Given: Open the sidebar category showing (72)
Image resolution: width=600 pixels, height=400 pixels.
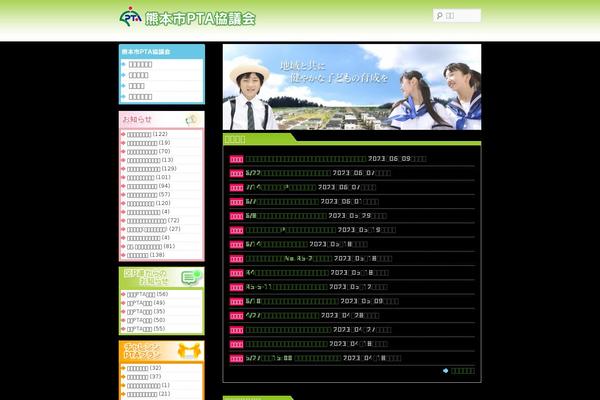Looking at the screenshot, I should tap(153, 220).
